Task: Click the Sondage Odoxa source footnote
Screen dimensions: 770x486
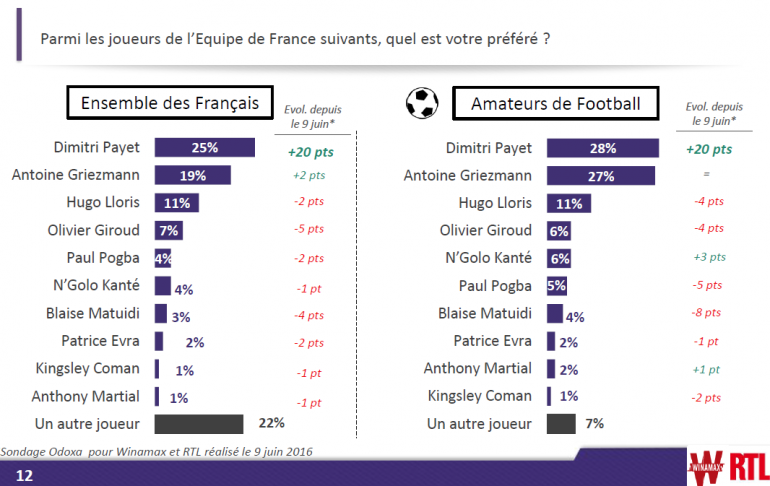Action: pyautogui.click(x=156, y=451)
